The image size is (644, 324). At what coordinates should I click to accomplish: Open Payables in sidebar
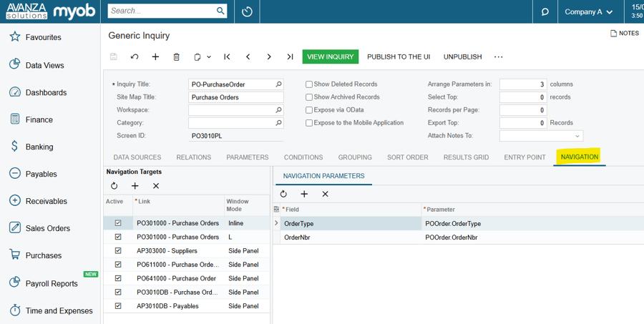(41, 174)
